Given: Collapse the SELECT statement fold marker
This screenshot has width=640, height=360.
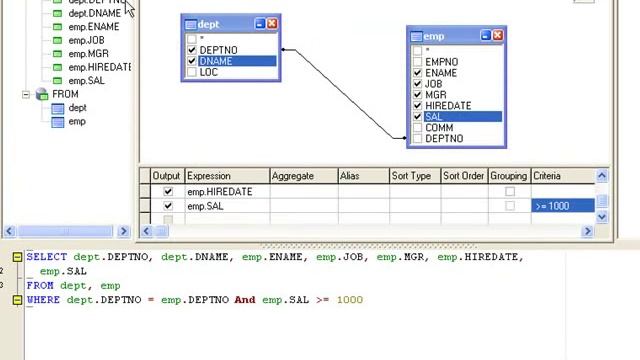Looking at the screenshot, I should click(17, 257).
